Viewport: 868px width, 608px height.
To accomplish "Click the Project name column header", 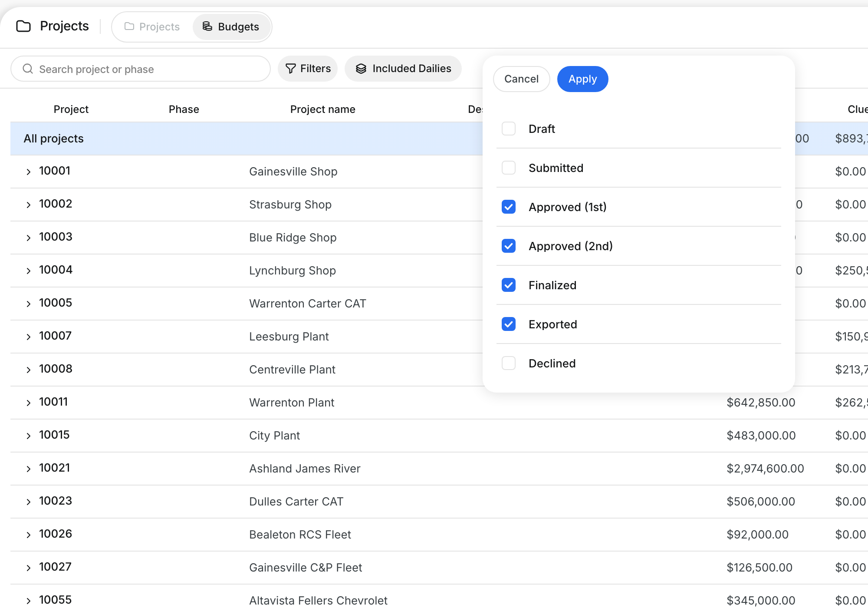I will (323, 109).
